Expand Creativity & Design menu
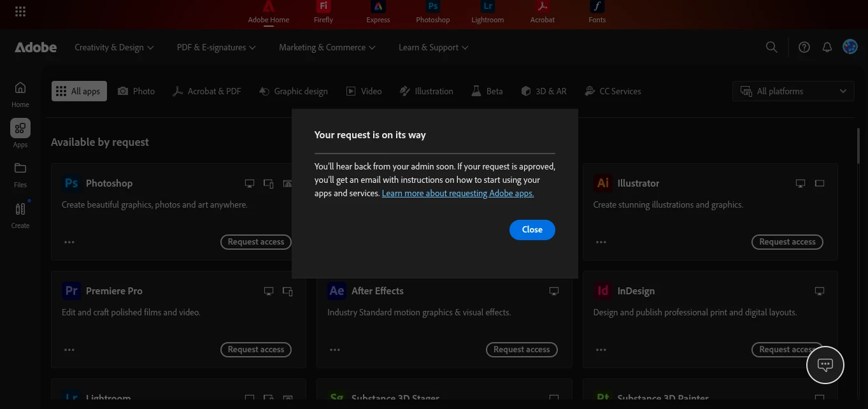 tap(114, 47)
